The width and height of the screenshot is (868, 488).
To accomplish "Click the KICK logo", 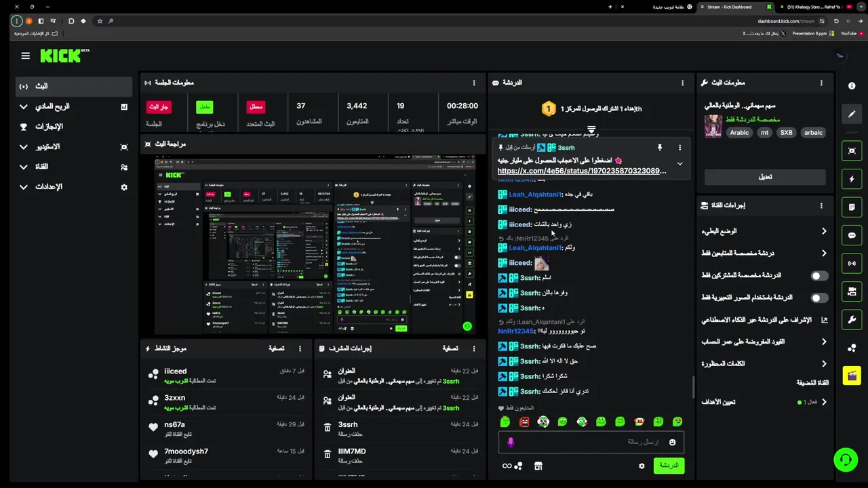I will coord(64,56).
